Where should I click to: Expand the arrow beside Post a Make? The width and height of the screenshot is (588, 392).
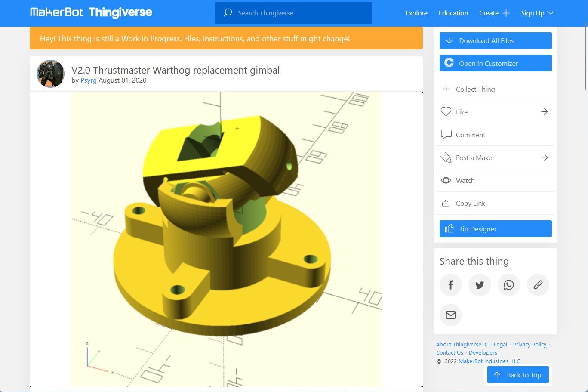coord(545,157)
